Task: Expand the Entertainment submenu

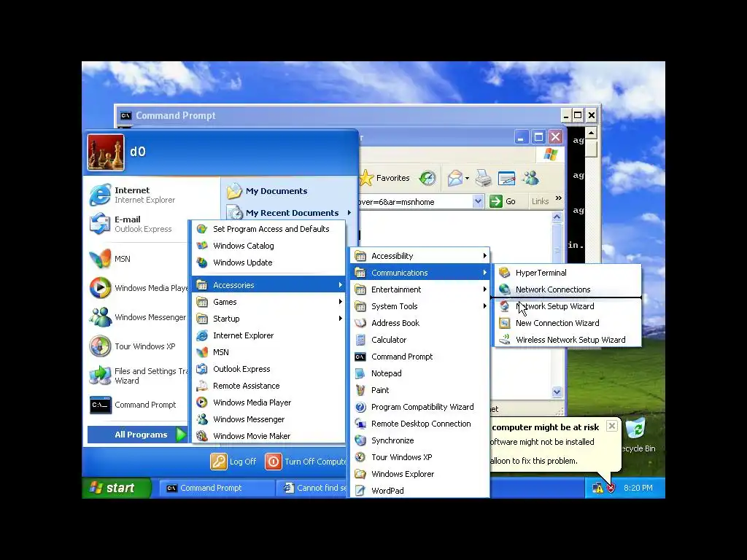Action: pos(419,289)
